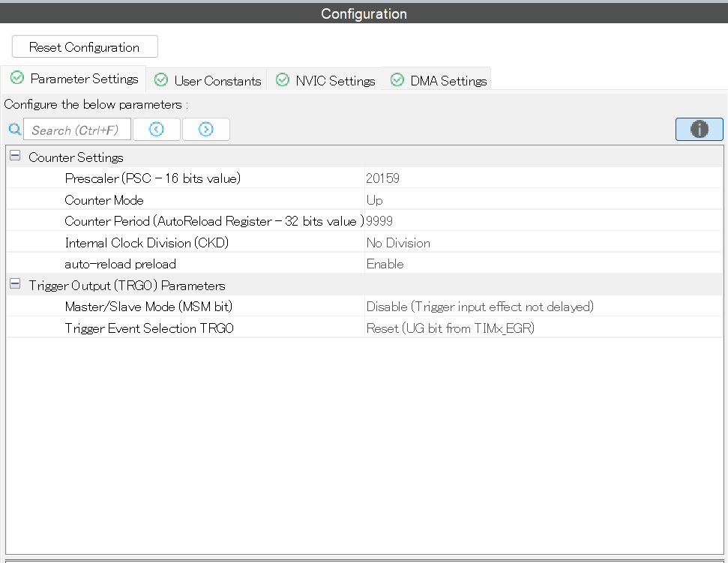Viewport: 728px width, 563px height.
Task: Click the search magnifier icon
Action: (14, 130)
